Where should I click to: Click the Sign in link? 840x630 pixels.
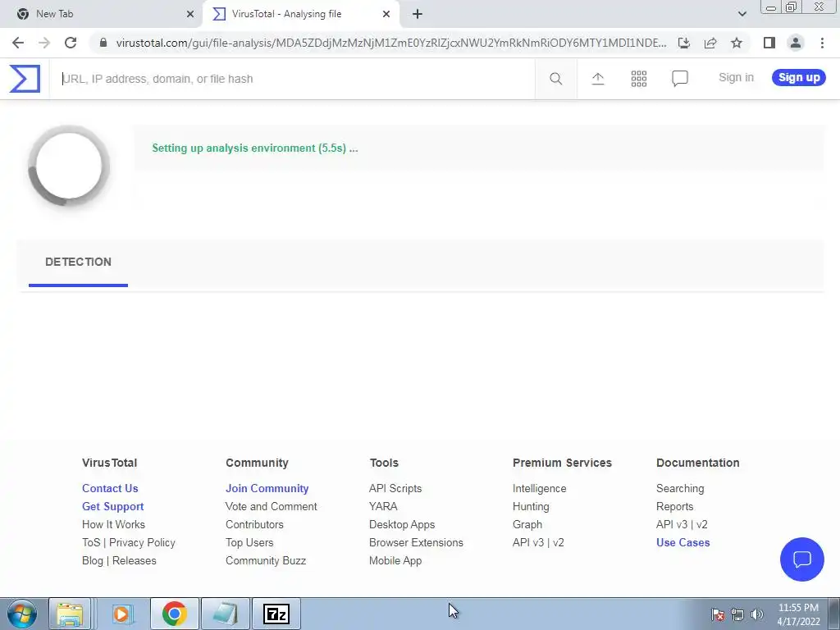pyautogui.click(x=736, y=77)
